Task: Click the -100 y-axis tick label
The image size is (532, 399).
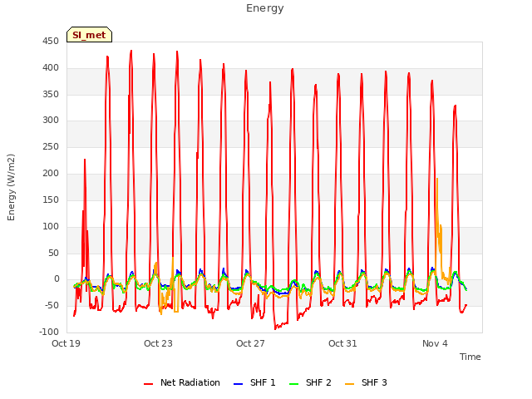Action: click(49, 332)
